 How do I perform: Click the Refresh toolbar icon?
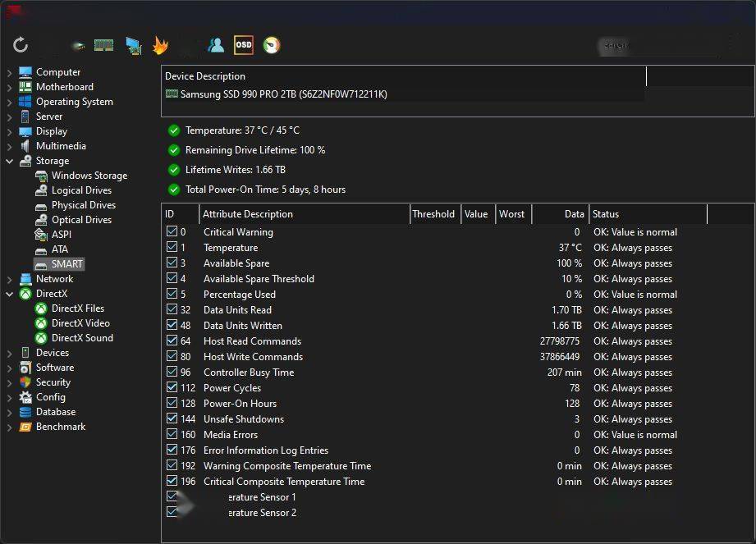point(21,45)
